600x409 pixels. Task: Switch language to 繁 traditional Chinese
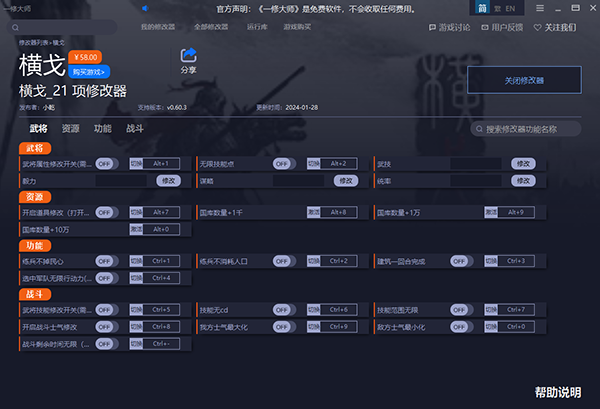(497, 8)
